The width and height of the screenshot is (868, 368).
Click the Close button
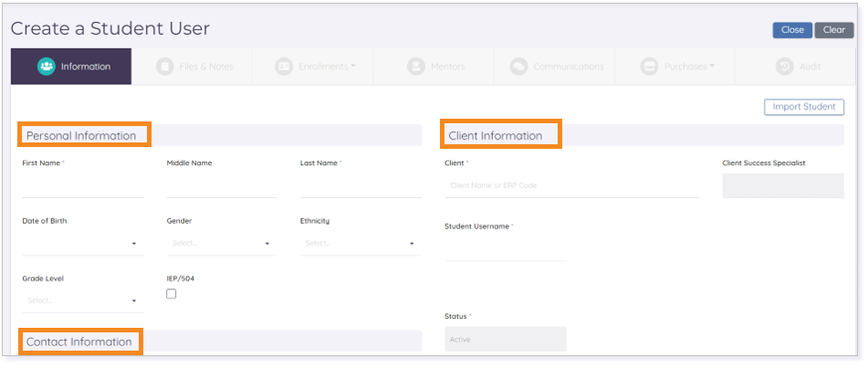[x=792, y=30]
